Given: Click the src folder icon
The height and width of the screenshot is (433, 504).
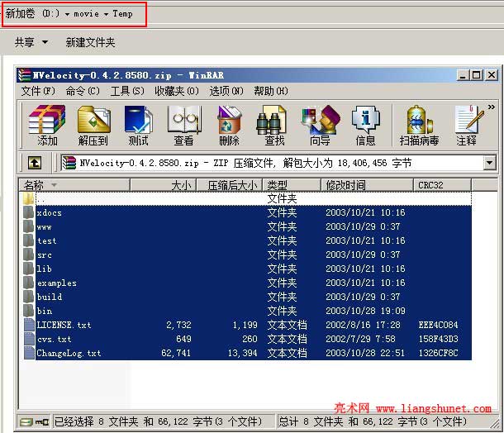Looking at the screenshot, I should point(29,255).
